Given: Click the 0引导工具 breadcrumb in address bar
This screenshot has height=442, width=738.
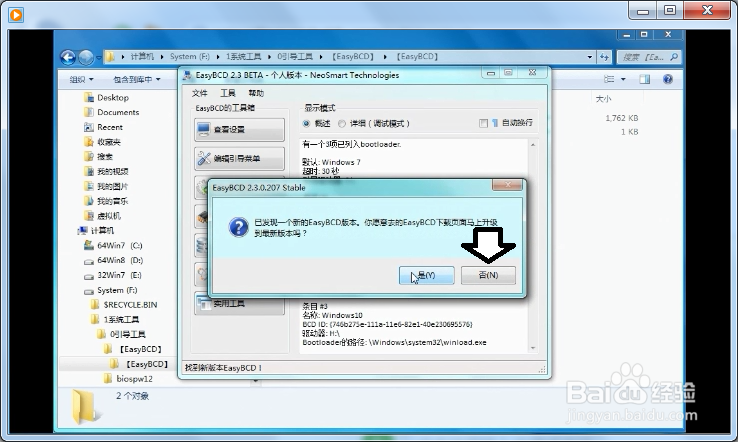Looking at the screenshot, I should click(295, 56).
